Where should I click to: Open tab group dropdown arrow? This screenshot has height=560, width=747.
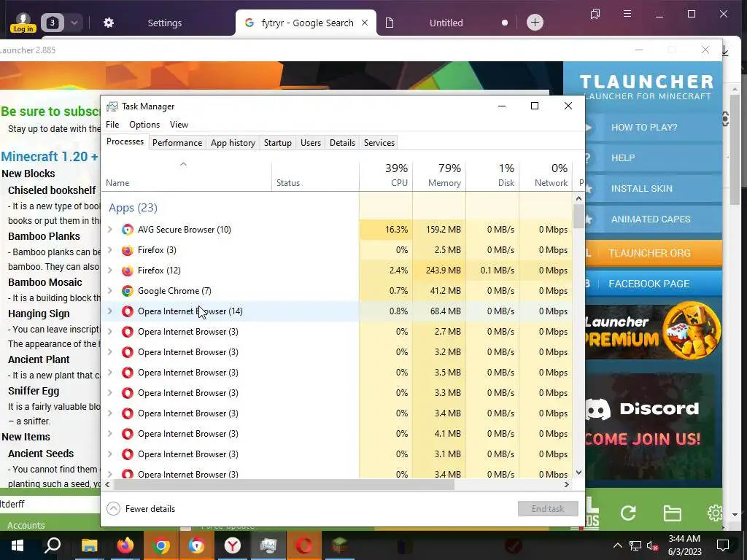74,23
